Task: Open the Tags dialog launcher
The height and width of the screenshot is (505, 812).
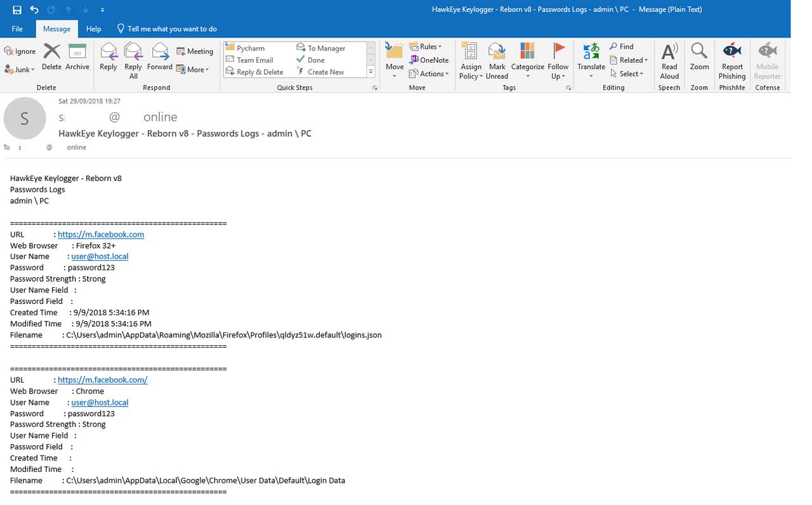Action: (x=568, y=88)
